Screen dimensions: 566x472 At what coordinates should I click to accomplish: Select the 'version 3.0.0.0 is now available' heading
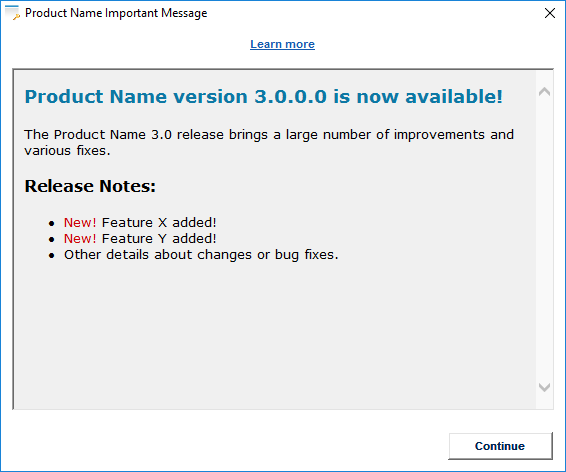pyautogui.click(x=264, y=96)
